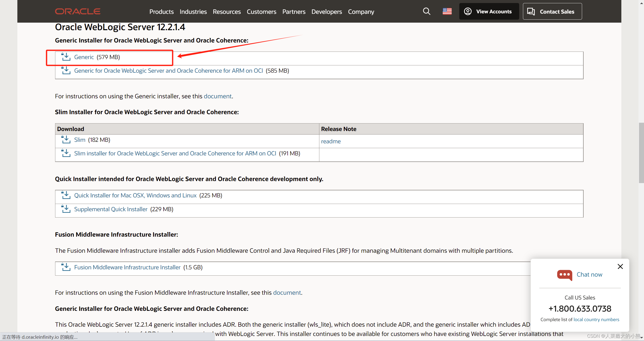Expand the Resources navigation menu

click(x=226, y=12)
